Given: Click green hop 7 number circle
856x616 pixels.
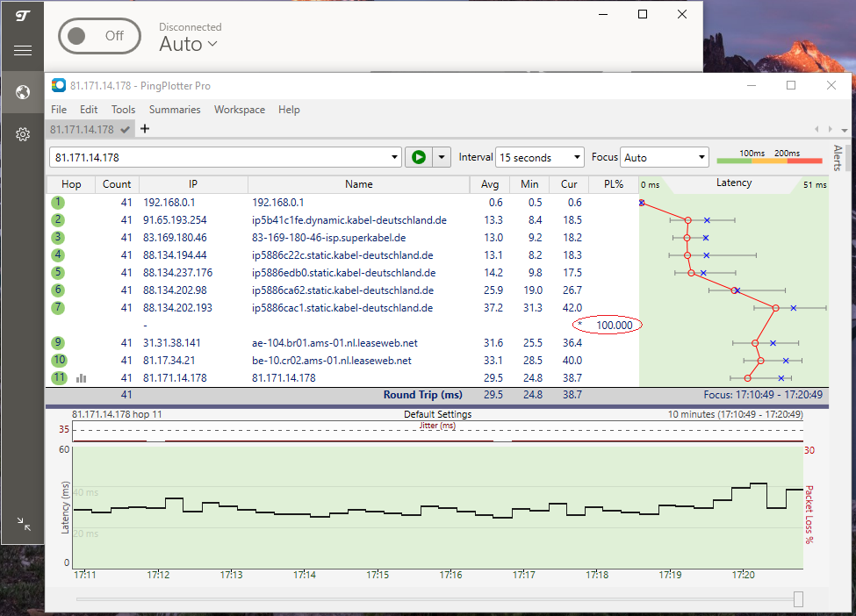Looking at the screenshot, I should [x=59, y=308].
